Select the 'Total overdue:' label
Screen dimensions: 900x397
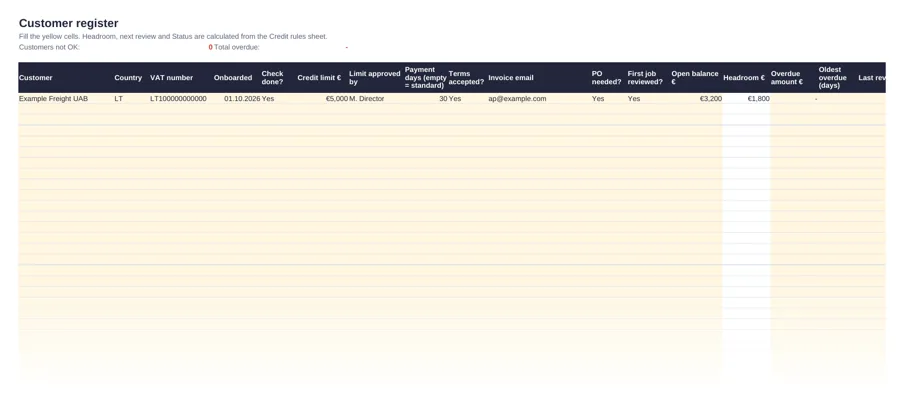(x=236, y=47)
